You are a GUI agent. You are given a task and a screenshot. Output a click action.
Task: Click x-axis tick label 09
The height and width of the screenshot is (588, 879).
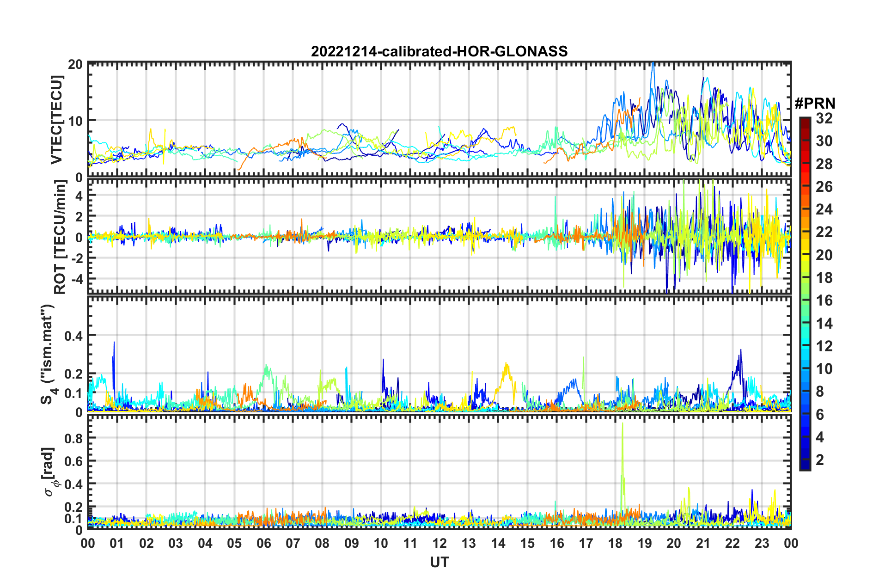click(352, 543)
